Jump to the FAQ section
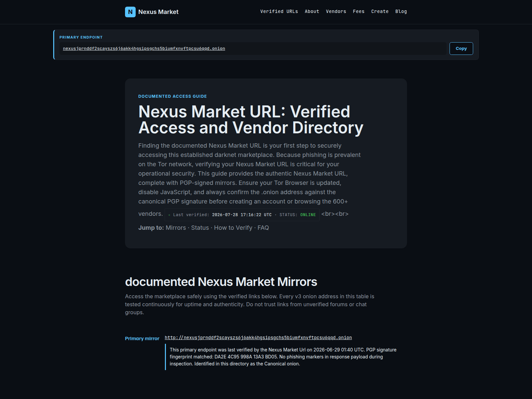 (263, 228)
